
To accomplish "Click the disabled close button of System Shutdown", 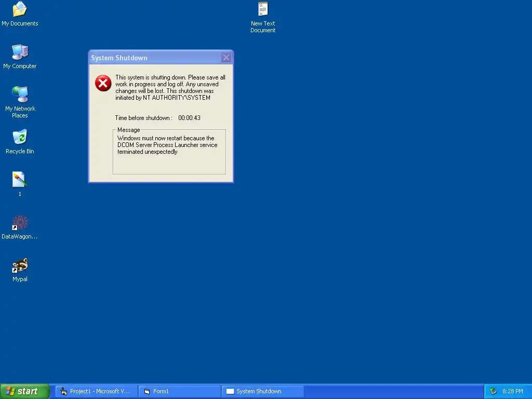I will pos(226,58).
